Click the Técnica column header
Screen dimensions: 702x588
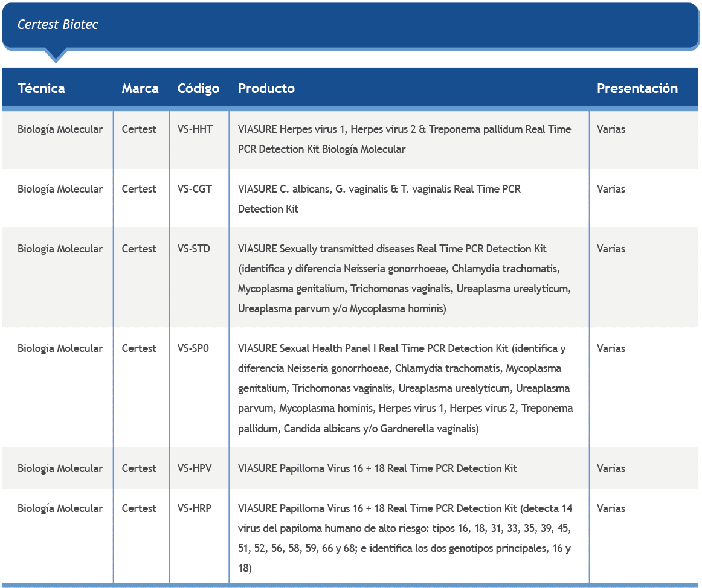[41, 88]
